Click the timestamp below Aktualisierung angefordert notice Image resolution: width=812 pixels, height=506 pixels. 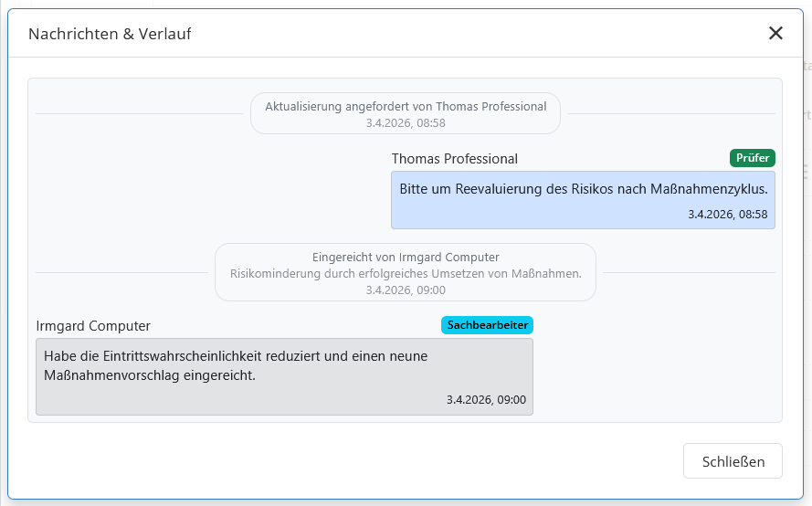[x=406, y=122]
